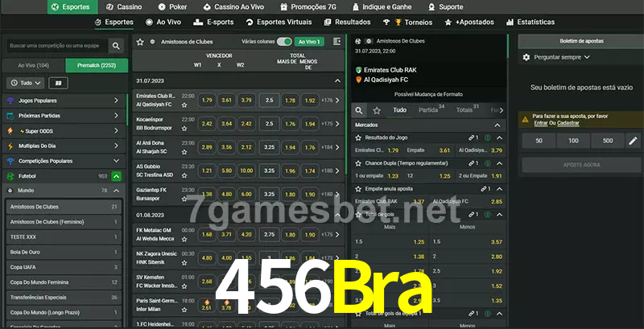Open Promoções 7G menu

[308, 7]
